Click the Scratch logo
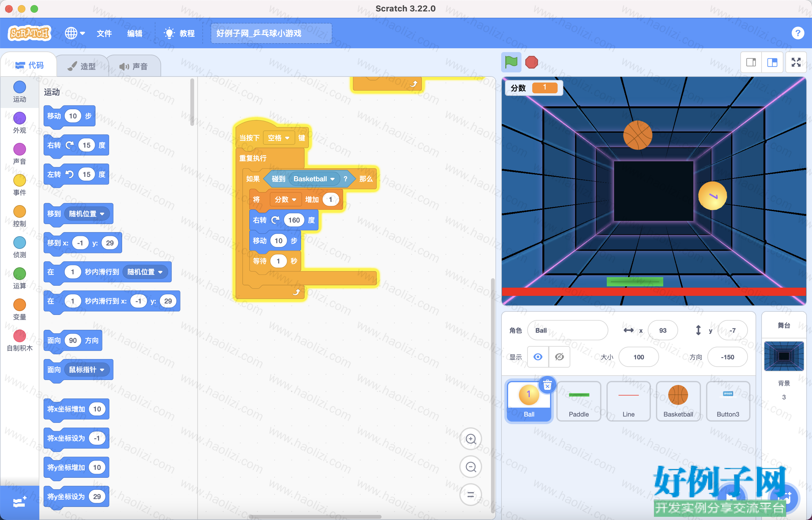This screenshot has width=812, height=520. pos(29,33)
